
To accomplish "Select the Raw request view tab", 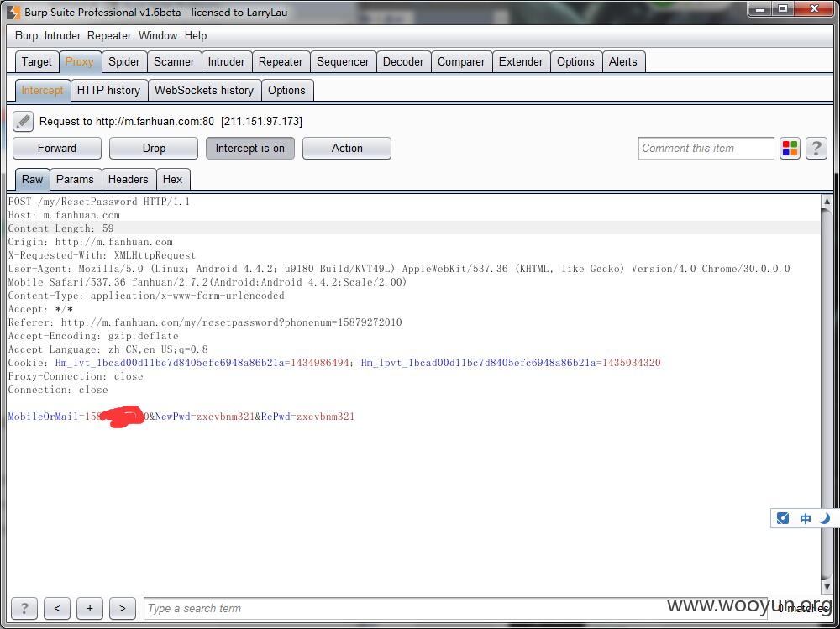I will 32,179.
